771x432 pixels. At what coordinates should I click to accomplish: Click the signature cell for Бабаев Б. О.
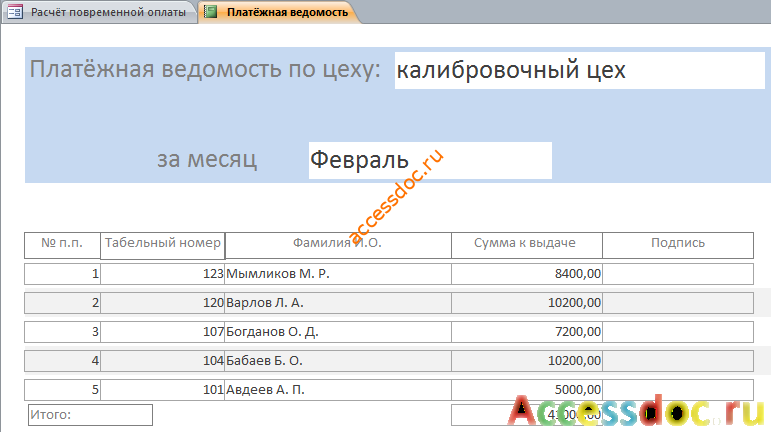pyautogui.click(x=678, y=361)
